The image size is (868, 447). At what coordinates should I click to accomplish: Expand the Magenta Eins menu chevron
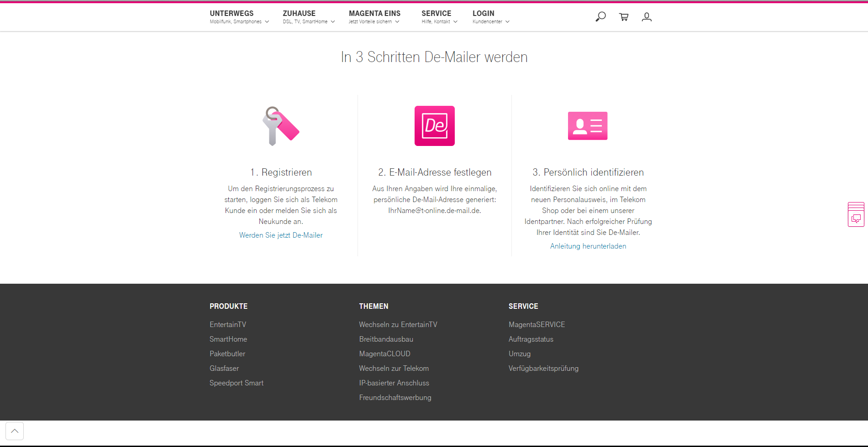397,22
